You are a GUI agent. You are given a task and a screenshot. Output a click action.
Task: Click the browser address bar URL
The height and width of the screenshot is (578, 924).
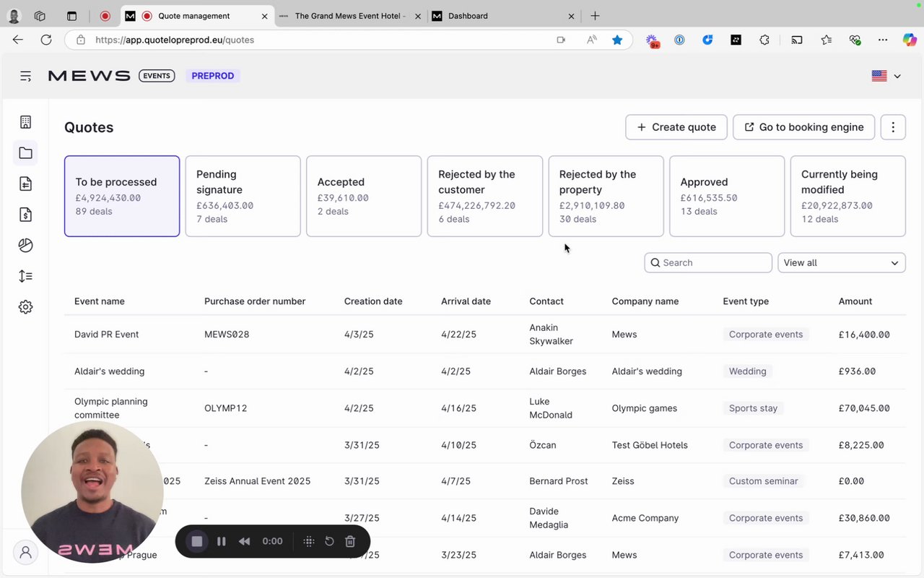point(175,40)
